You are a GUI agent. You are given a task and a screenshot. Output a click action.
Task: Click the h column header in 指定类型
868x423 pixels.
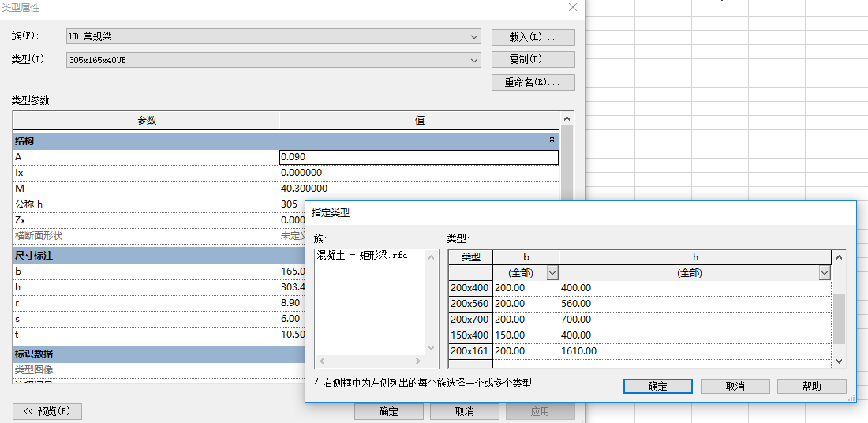(695, 257)
